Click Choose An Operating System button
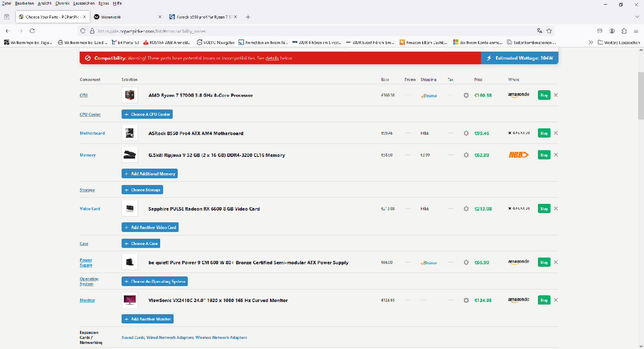644x349 pixels. click(155, 281)
